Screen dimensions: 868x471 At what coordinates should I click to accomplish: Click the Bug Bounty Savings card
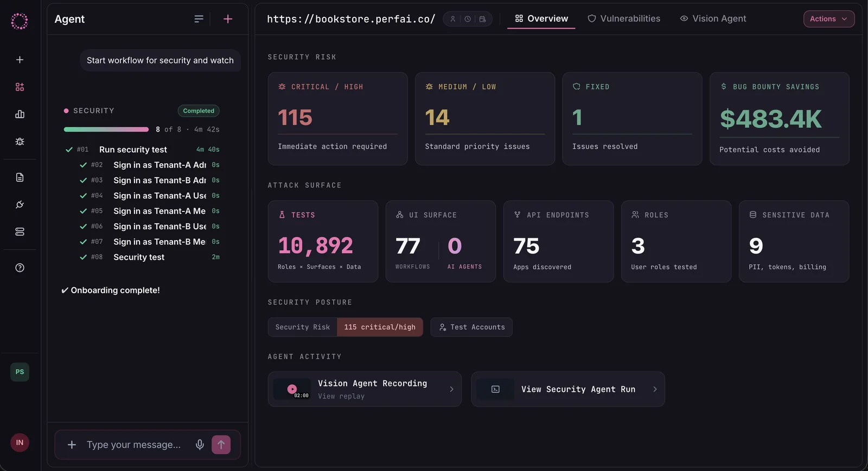780,119
